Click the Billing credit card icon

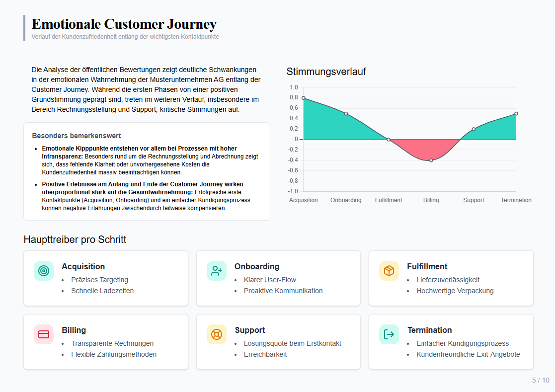pyautogui.click(x=44, y=334)
